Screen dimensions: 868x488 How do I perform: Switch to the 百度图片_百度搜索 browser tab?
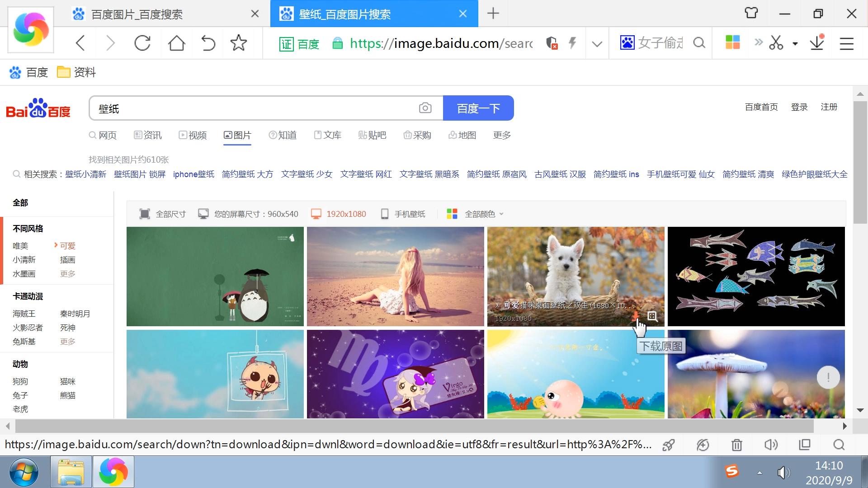click(x=136, y=14)
